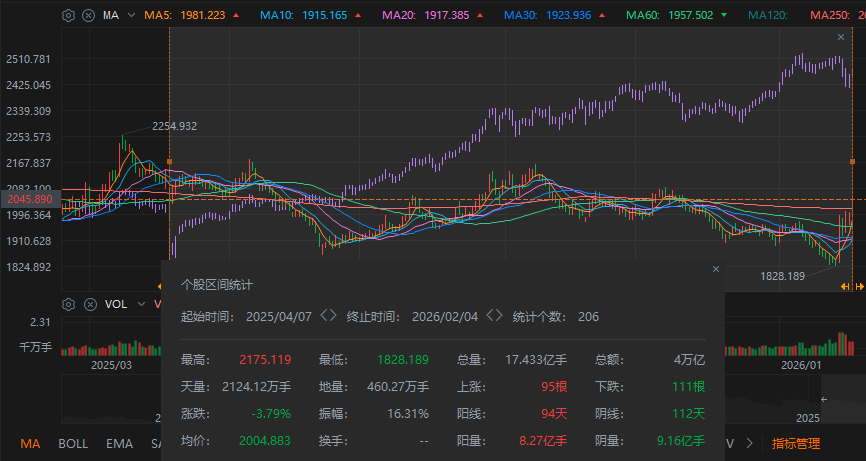Toggle the MA5 moving average line label
This screenshot has height=461, width=866.
pos(183,16)
